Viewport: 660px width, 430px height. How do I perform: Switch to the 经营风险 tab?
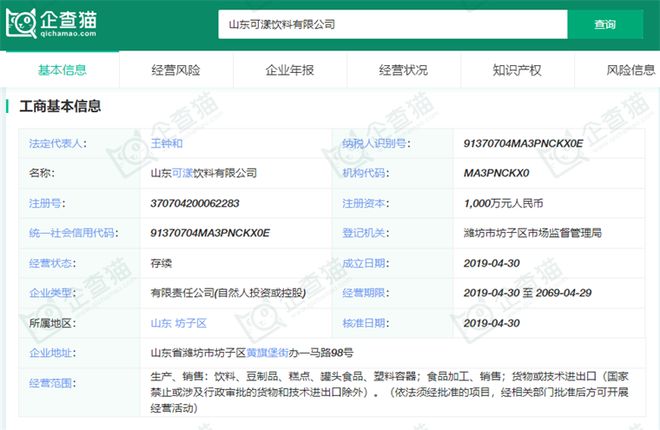[176, 70]
